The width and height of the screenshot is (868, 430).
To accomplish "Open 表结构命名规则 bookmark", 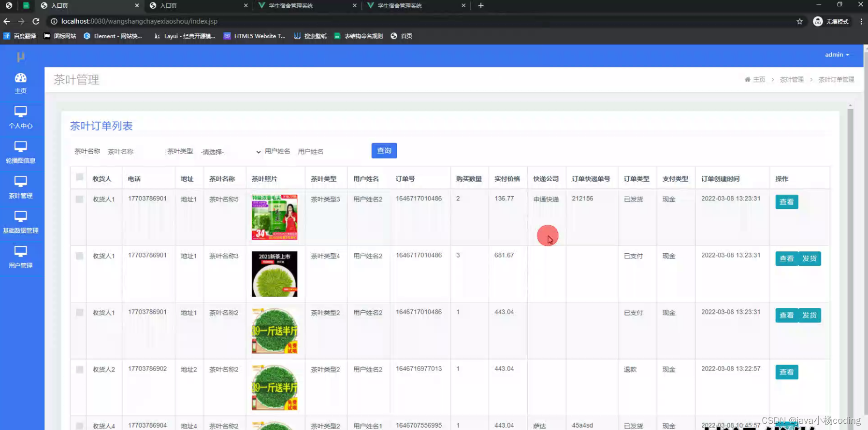I will point(359,36).
